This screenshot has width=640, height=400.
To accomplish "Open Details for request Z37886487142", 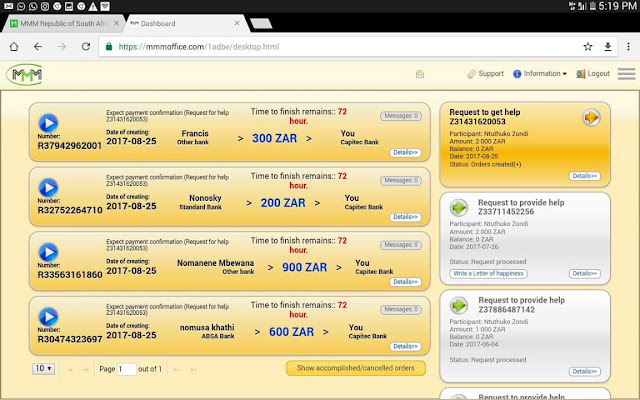I will coord(584,371).
